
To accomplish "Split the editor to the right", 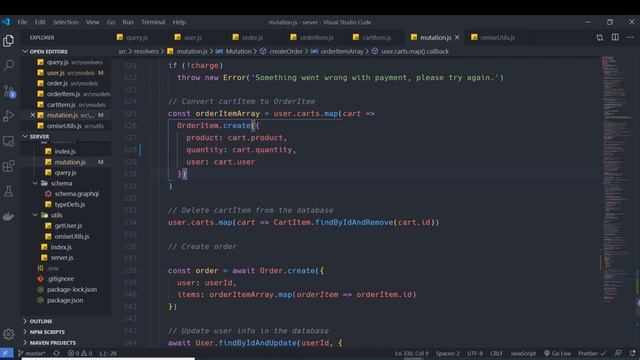I will click(x=615, y=37).
